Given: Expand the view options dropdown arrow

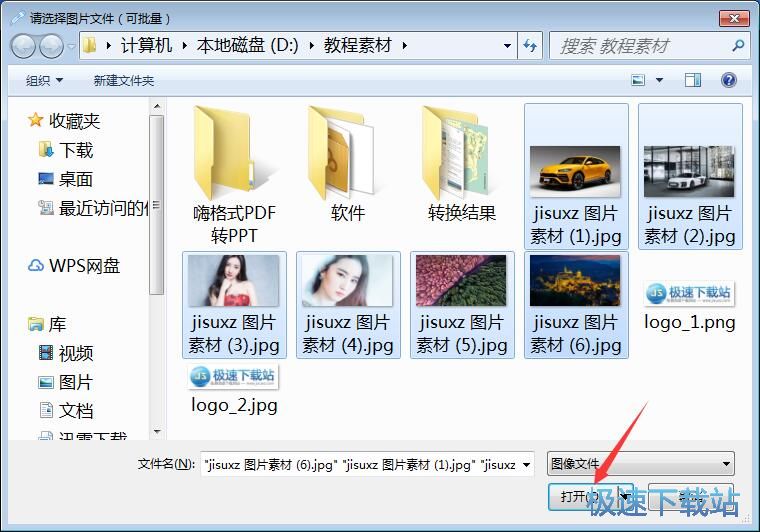Looking at the screenshot, I should coord(660,80).
